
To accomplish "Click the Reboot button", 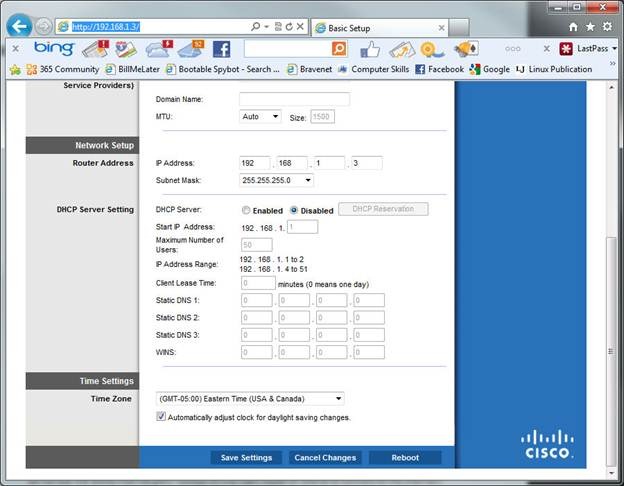I will tap(405, 458).
